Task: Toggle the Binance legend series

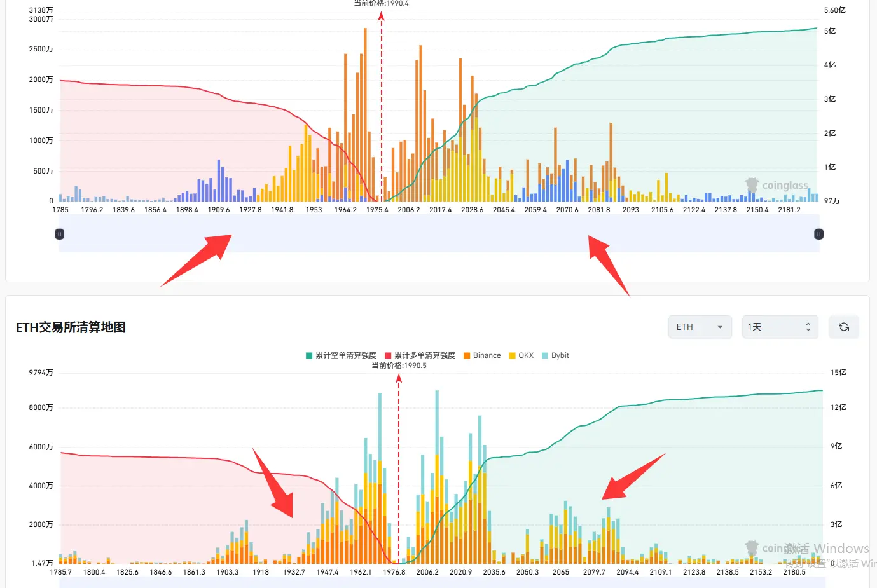Action: 482,355
